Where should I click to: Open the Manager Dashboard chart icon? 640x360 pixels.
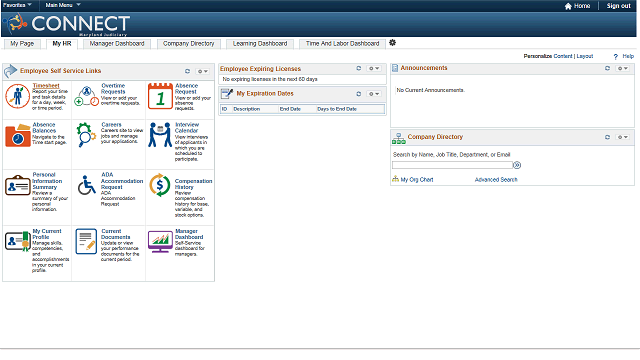click(x=160, y=241)
